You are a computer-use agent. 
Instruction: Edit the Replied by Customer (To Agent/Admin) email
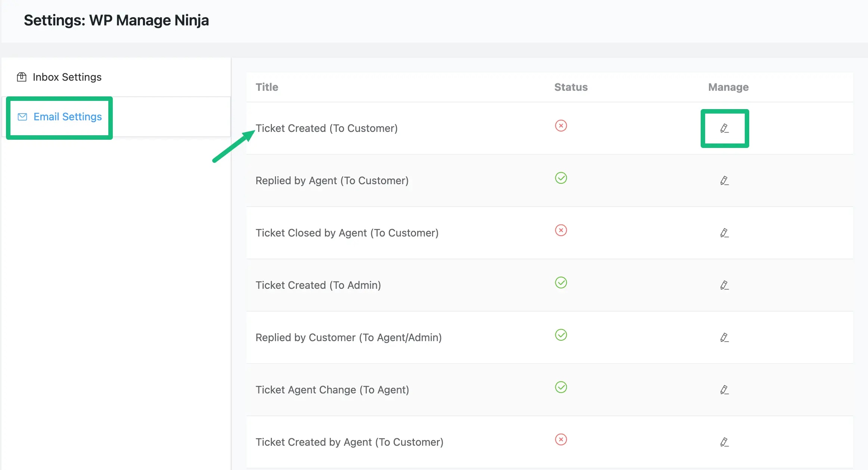(x=725, y=338)
